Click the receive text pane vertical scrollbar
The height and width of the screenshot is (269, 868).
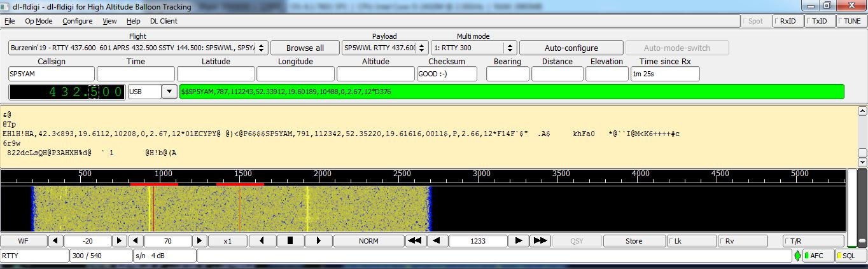pyautogui.click(x=862, y=136)
